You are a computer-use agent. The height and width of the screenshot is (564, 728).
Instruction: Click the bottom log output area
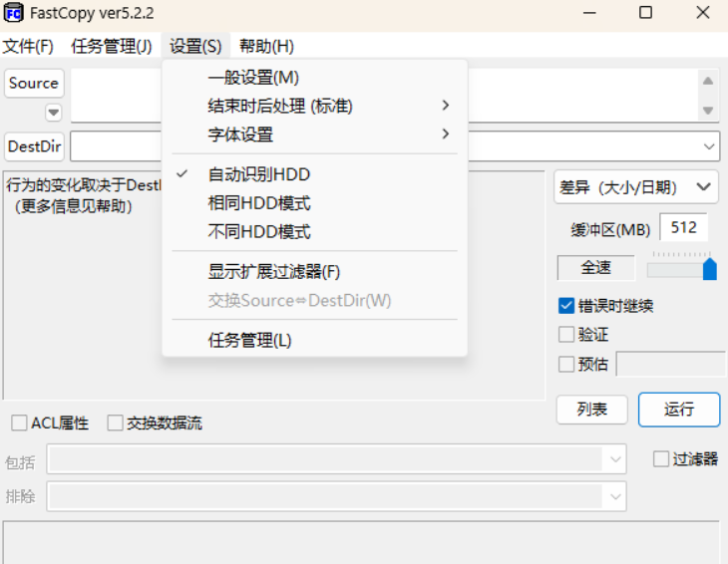(361, 543)
